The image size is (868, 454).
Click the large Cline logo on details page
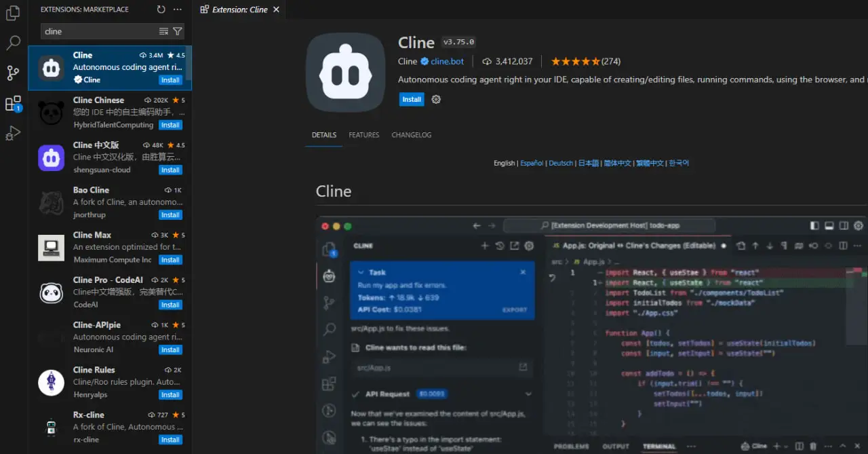(346, 72)
